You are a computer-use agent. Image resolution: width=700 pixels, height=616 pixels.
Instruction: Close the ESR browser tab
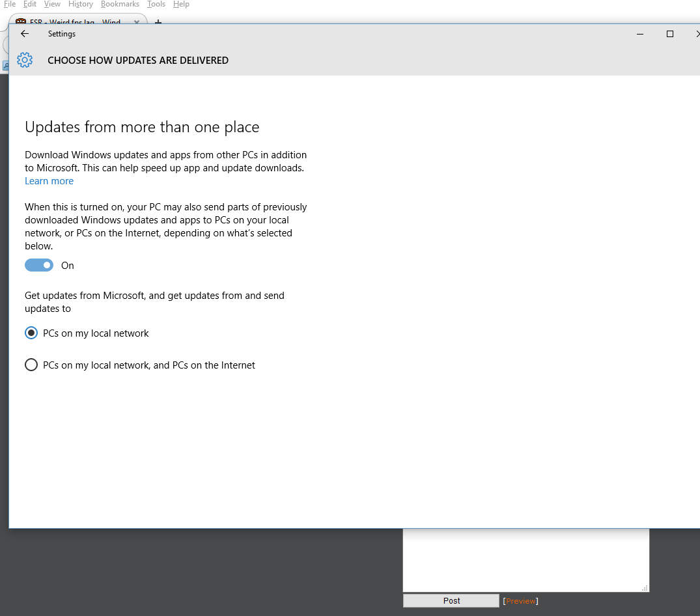coord(137,21)
